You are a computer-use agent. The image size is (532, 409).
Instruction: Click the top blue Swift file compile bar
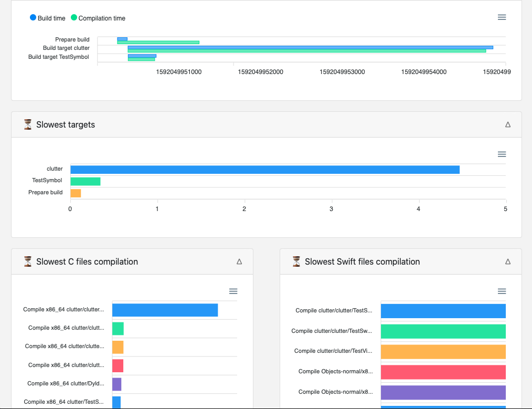coord(443,311)
